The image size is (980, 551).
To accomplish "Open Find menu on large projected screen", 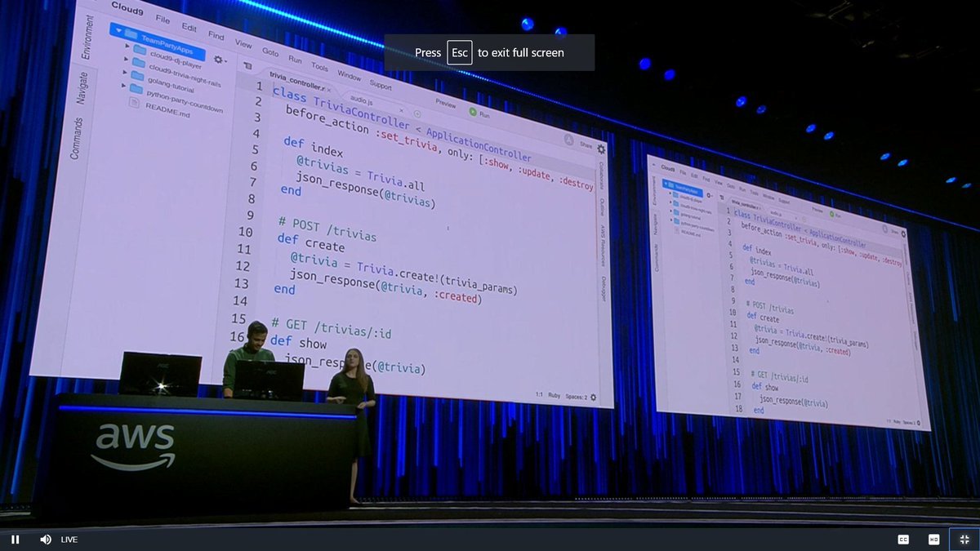I will pyautogui.click(x=216, y=35).
